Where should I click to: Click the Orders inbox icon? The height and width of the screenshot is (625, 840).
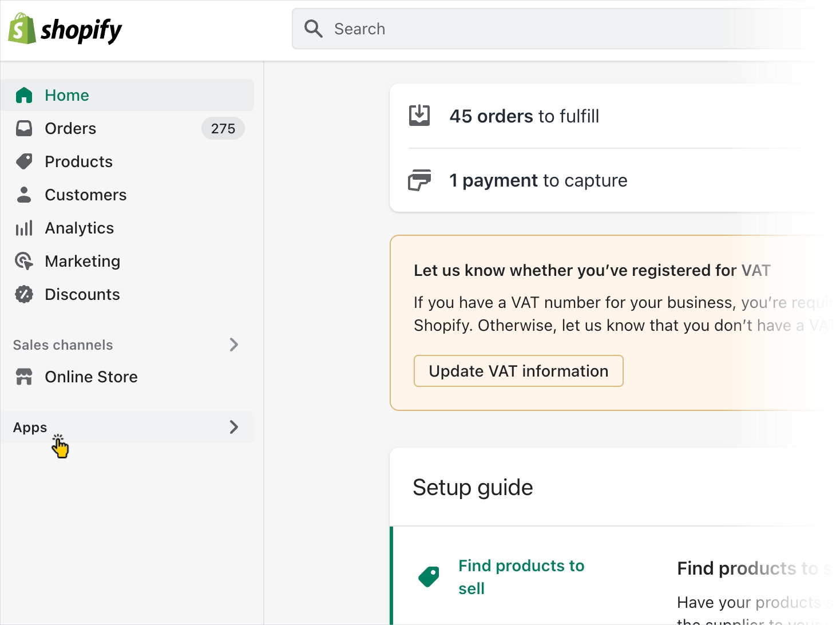(24, 128)
